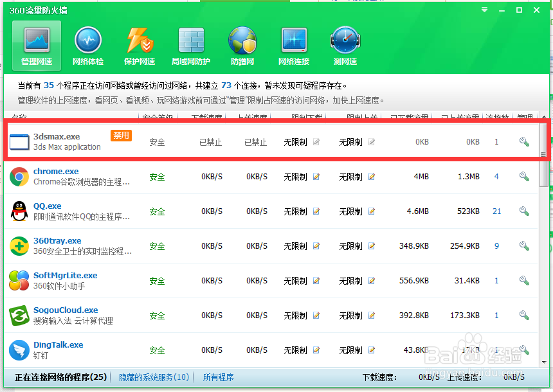Click the wrench manage icon for 3dsmax.exe
This screenshot has width=553, height=392.
[525, 142]
